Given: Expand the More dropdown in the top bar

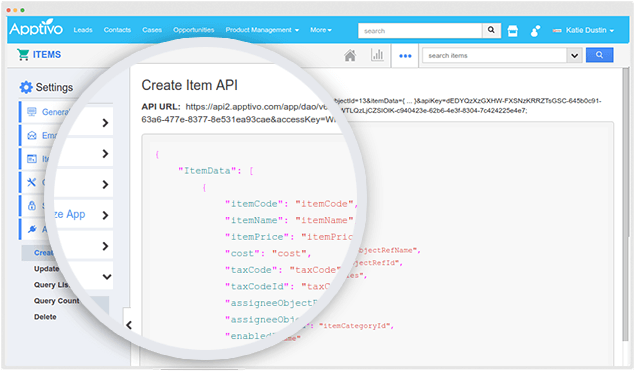Looking at the screenshot, I should point(321,30).
